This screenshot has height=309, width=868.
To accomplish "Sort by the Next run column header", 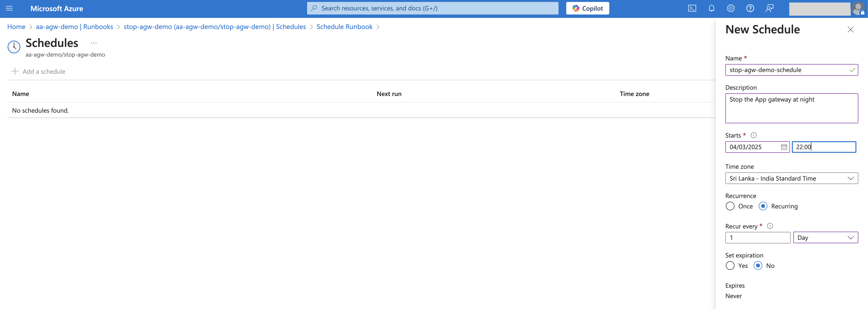I will [x=389, y=94].
